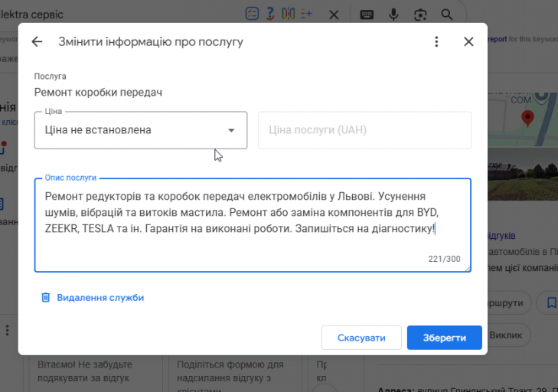This screenshot has height=392, width=558.
Task: Click the trash icon next to 'Видалення служби'
Action: (x=46, y=297)
